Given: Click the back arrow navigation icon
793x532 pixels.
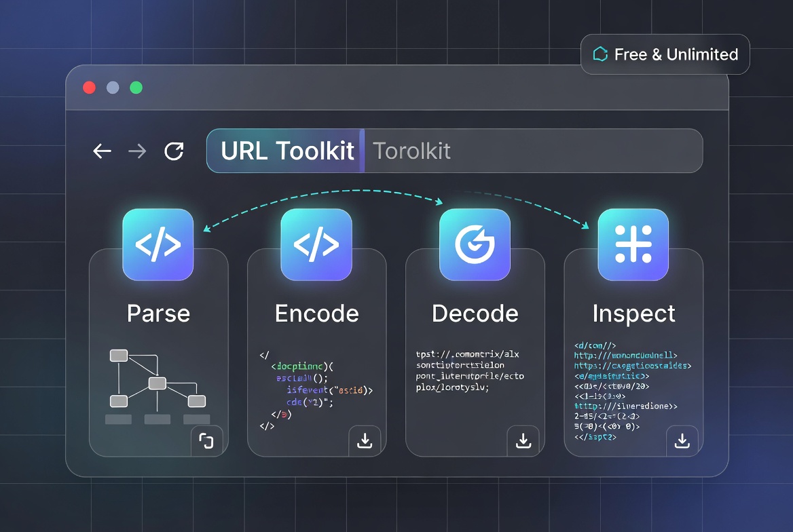Looking at the screenshot, I should [102, 151].
